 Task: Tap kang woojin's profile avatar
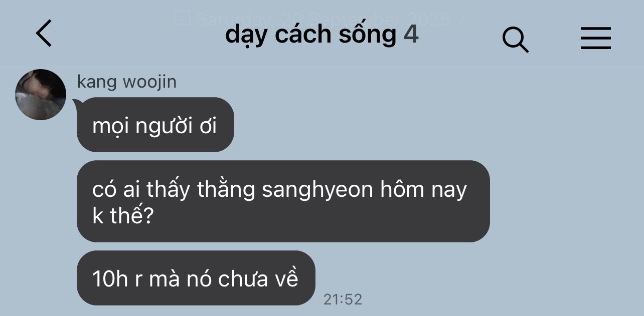(x=41, y=95)
